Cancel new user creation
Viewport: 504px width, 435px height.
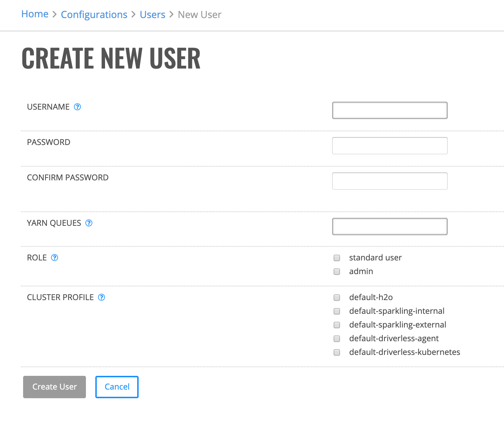click(117, 387)
